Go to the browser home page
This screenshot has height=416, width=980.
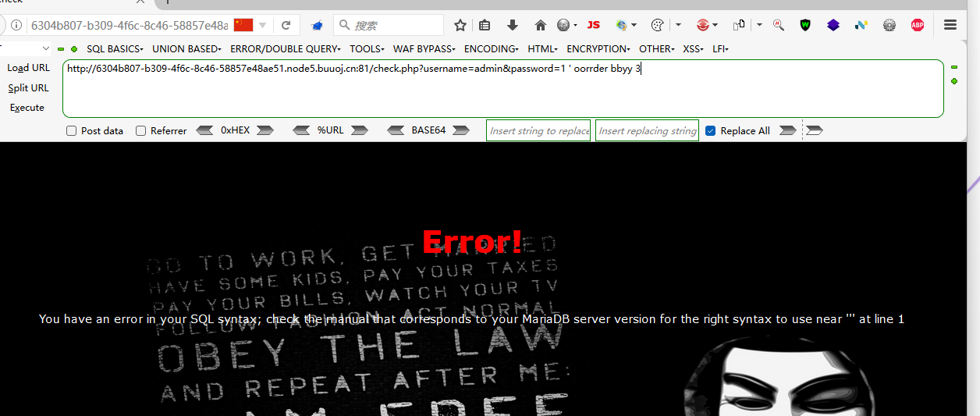(x=540, y=25)
